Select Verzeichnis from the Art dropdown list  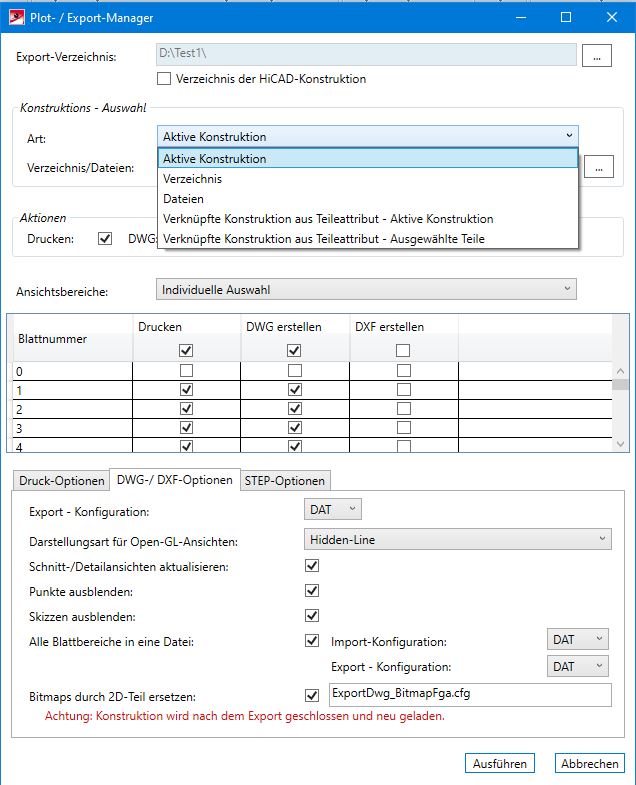(192, 179)
